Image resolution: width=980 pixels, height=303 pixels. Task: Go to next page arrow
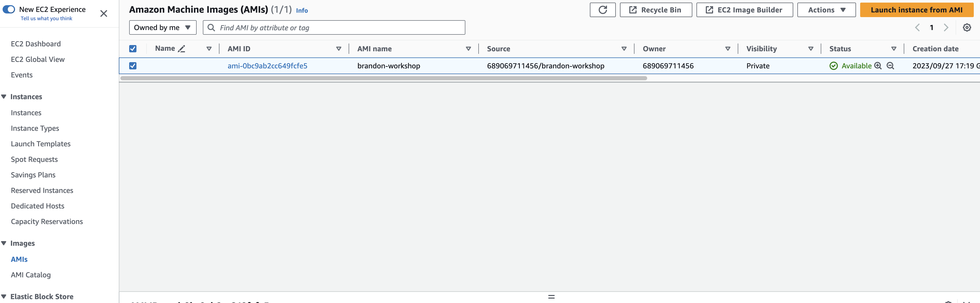946,27
